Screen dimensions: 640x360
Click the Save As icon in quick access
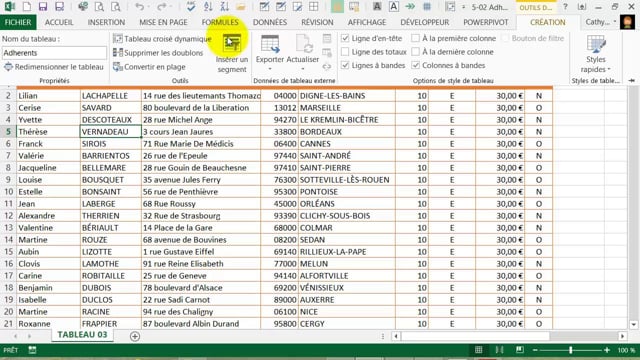click(60, 7)
